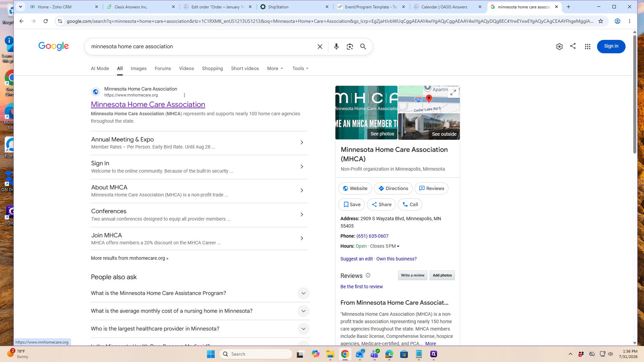Open the Reviews button in knowledge panel
Image resolution: width=644 pixels, height=362 pixels.
click(431, 188)
